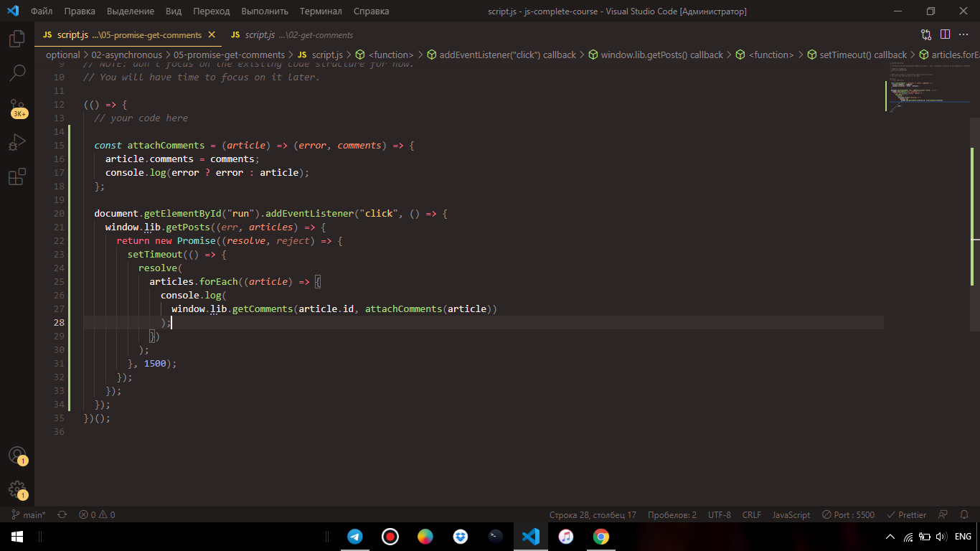980x551 pixels.
Task: Open More Actions ellipsis in editor toolbar
Action: click(964, 34)
